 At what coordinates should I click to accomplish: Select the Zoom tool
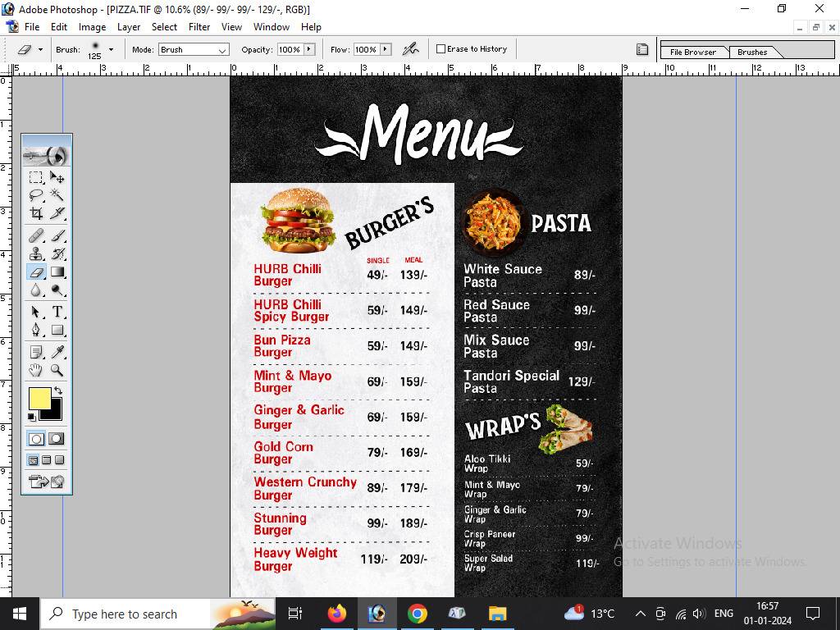pos(57,371)
